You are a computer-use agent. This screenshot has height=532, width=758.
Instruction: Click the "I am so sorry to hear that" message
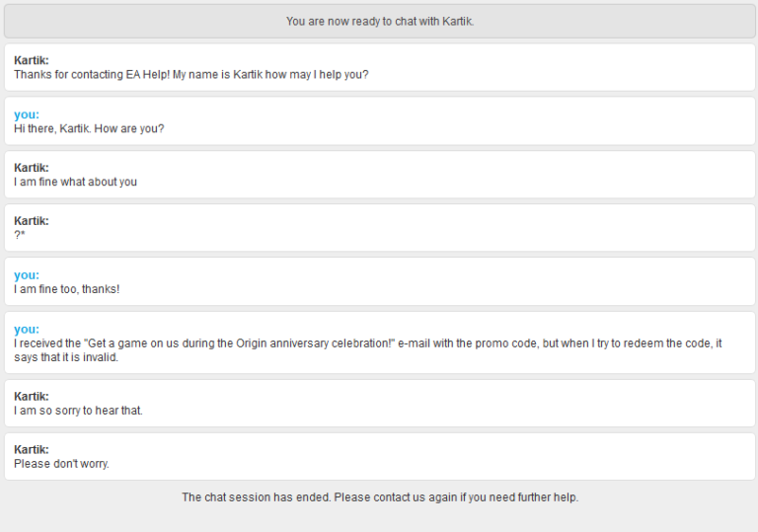pyautogui.click(x=78, y=411)
